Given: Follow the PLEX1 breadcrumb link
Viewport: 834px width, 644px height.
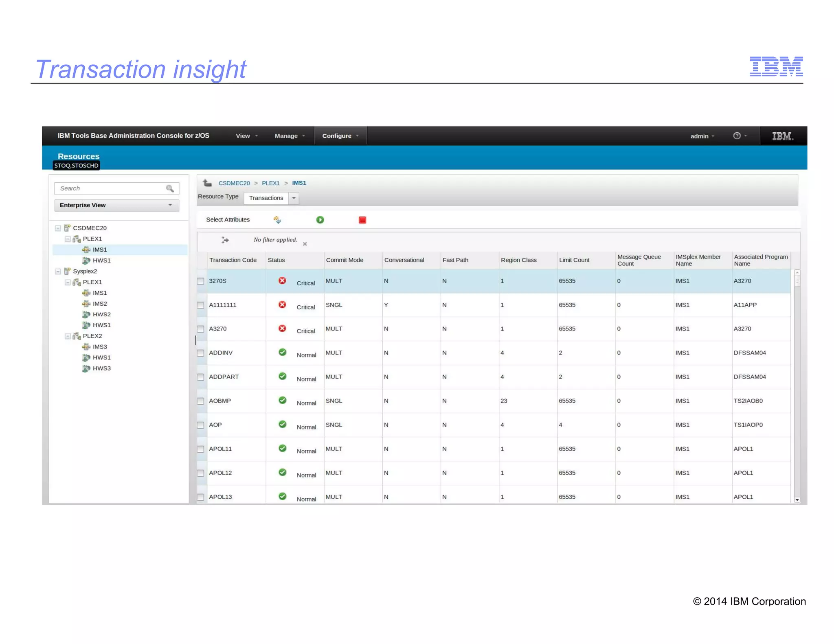Looking at the screenshot, I should (x=271, y=183).
